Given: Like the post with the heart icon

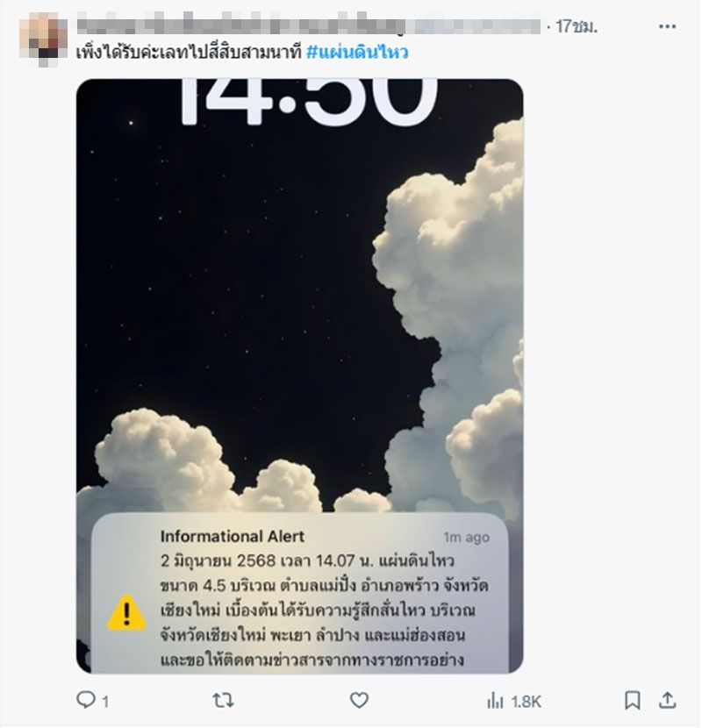Looking at the screenshot, I should click(359, 700).
